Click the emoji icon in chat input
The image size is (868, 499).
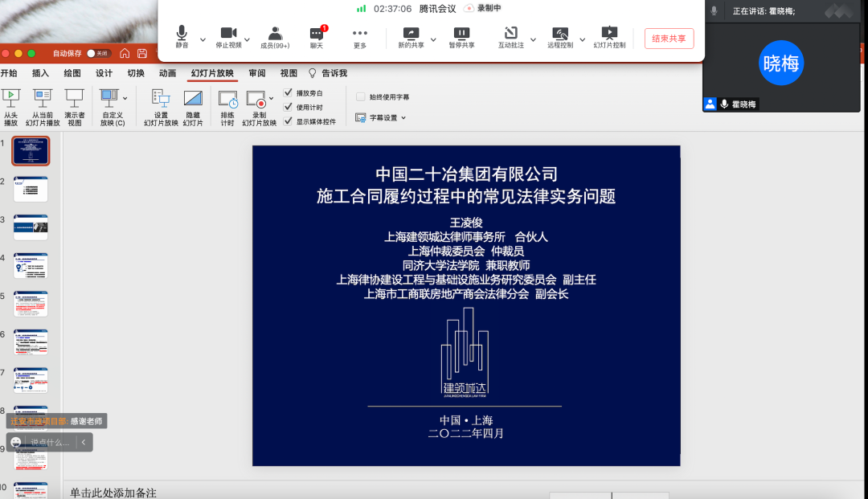(x=16, y=442)
